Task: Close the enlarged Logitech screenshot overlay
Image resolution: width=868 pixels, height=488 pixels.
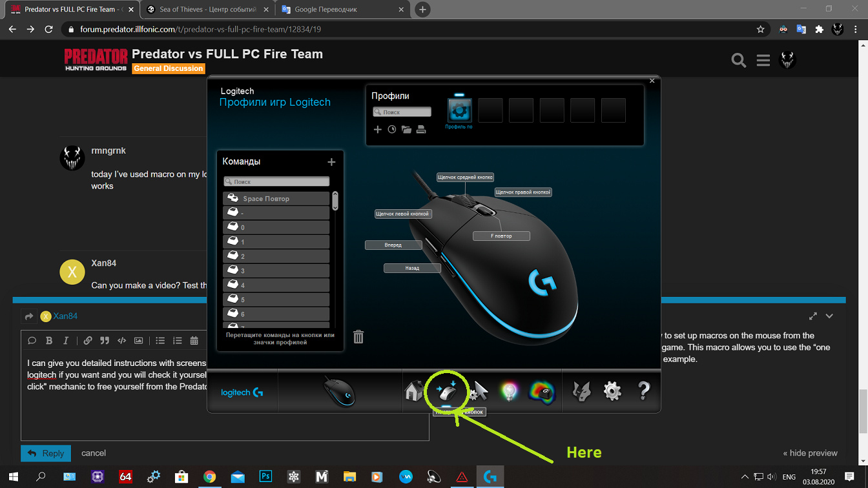Action: 652,81
